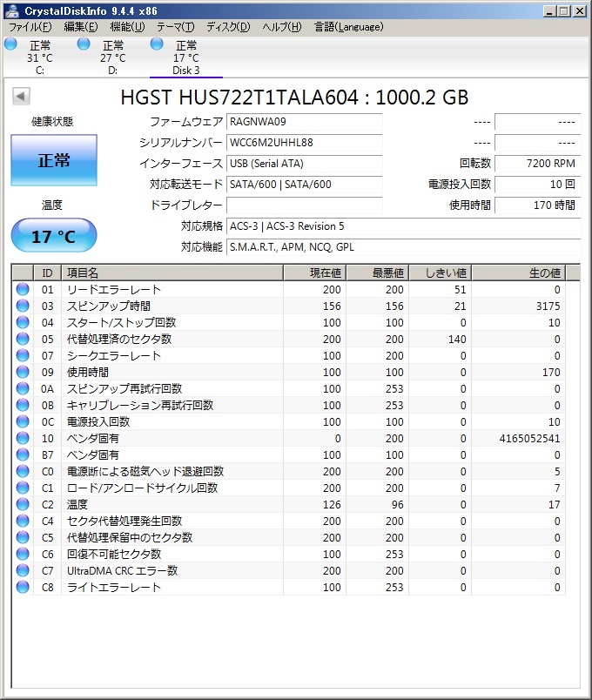
Task: Click status icon of row C6 回復不可能セクタ数
Action: [x=23, y=554]
